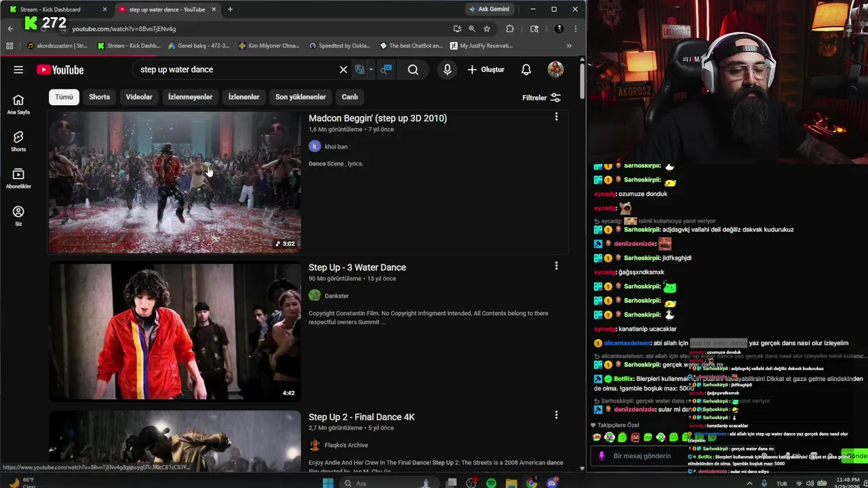Image resolution: width=868 pixels, height=488 pixels.
Task: Open more options for Step Up 2 - Final Dance 4K
Action: pyautogui.click(x=556, y=415)
